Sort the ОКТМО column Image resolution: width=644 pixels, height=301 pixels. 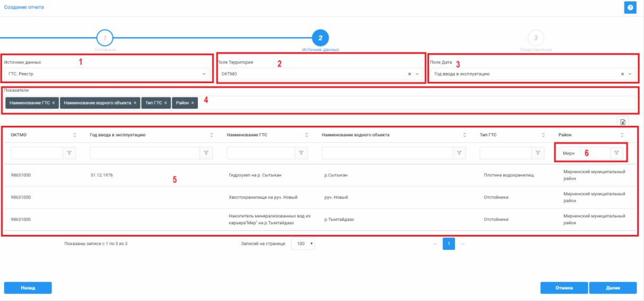(x=75, y=135)
